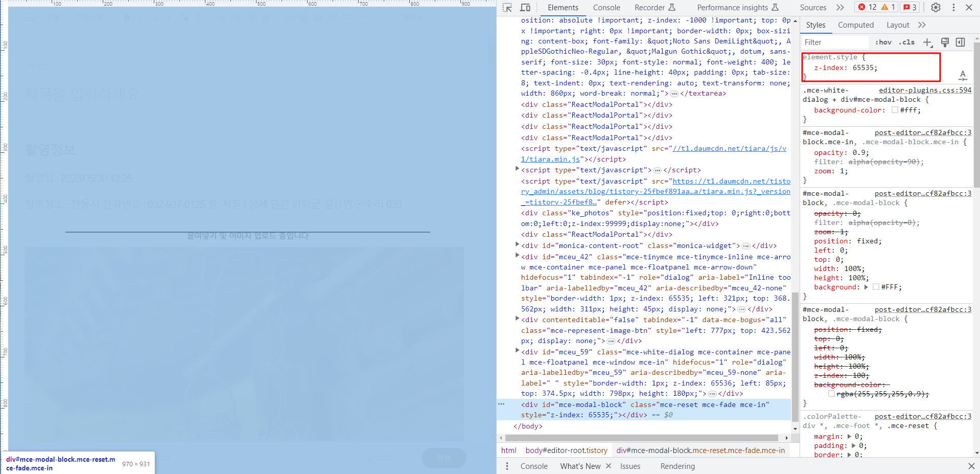Expand the collapsed inline script node
Screen dimensions: 980x474
tap(517, 168)
